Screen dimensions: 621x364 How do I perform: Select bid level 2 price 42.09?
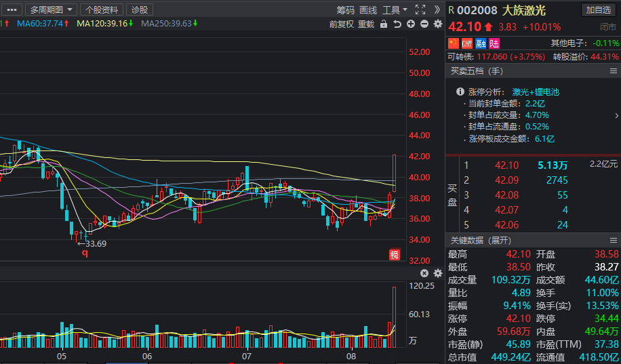506,180
